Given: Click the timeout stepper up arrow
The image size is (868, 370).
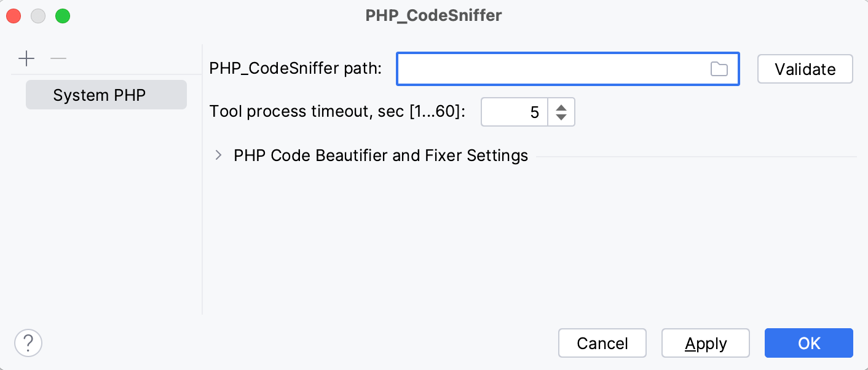Looking at the screenshot, I should tap(560, 108).
